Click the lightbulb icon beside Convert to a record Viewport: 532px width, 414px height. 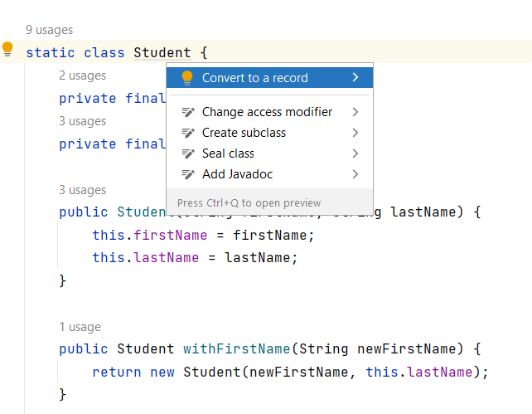(x=187, y=78)
